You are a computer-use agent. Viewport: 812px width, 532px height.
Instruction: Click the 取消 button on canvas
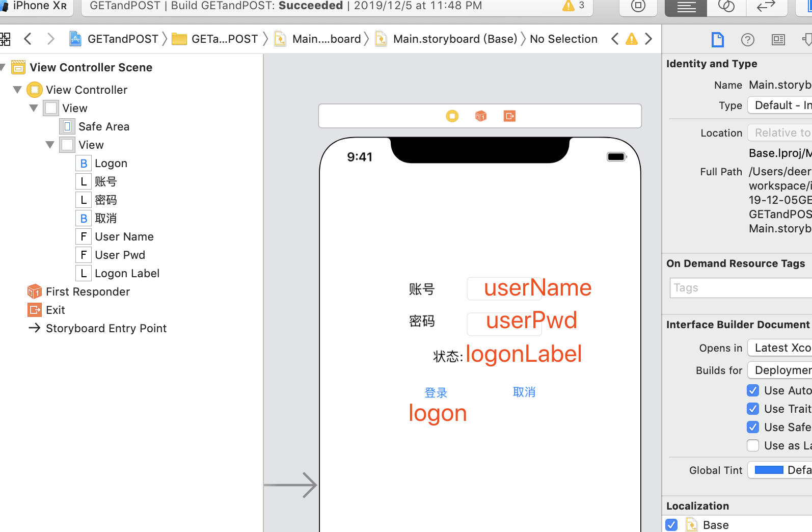point(524,392)
